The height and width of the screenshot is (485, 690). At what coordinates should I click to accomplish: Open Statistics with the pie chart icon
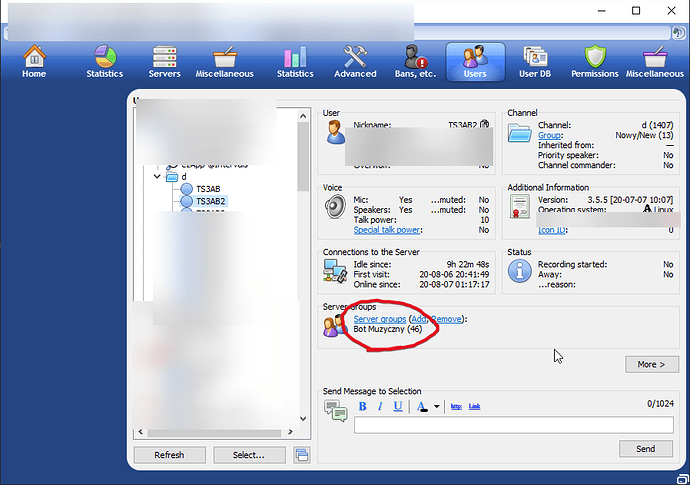104,61
